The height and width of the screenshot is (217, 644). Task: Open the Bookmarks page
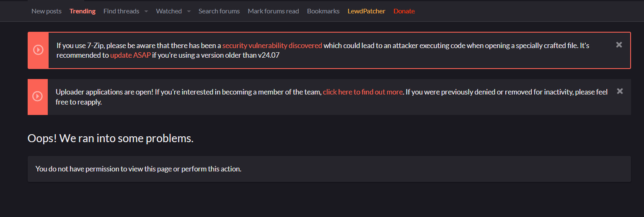point(323,11)
